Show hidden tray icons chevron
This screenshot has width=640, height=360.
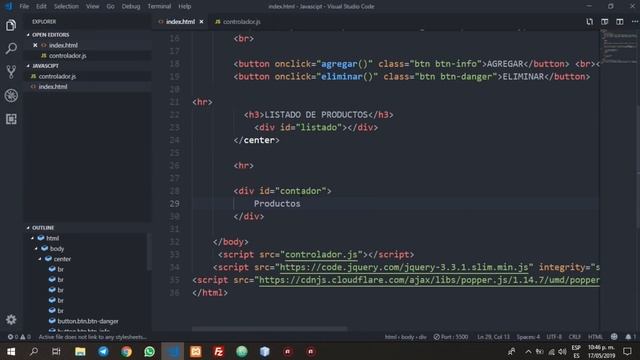(528, 351)
